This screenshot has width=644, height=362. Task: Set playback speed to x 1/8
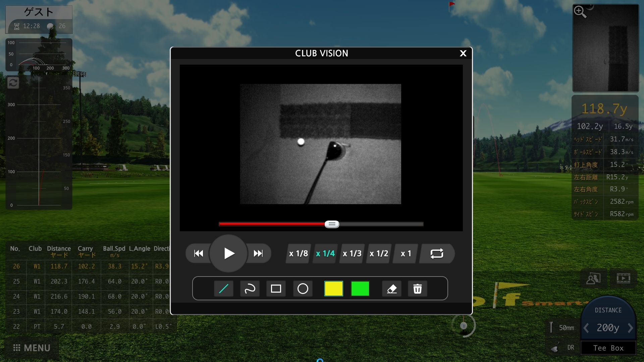coord(299,253)
